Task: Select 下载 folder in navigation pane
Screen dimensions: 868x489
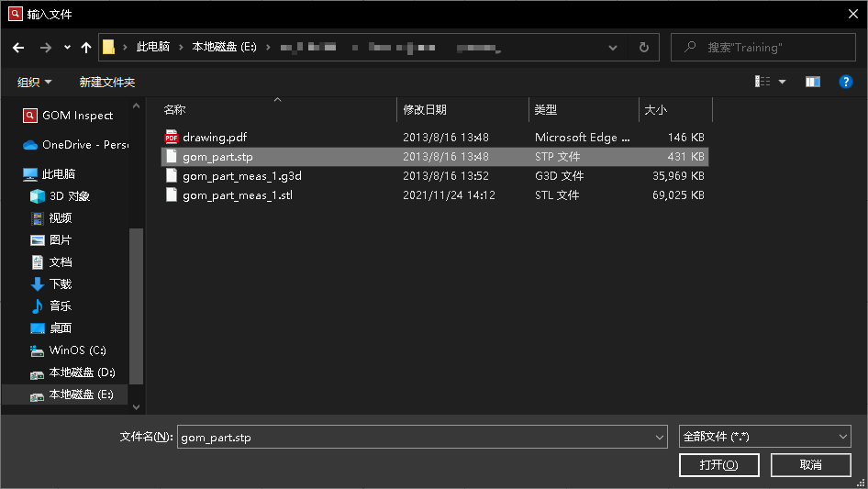Action: pos(61,284)
